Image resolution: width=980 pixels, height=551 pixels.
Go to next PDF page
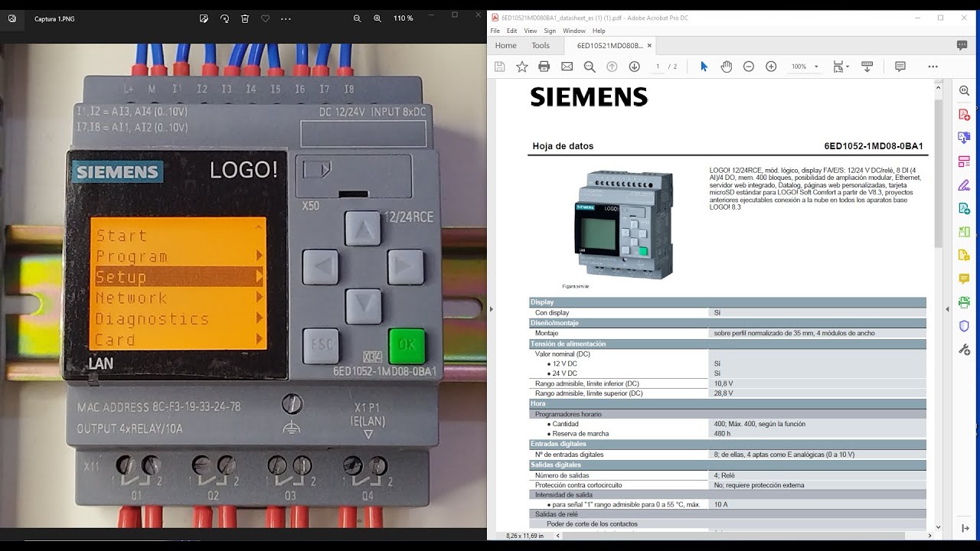[634, 67]
